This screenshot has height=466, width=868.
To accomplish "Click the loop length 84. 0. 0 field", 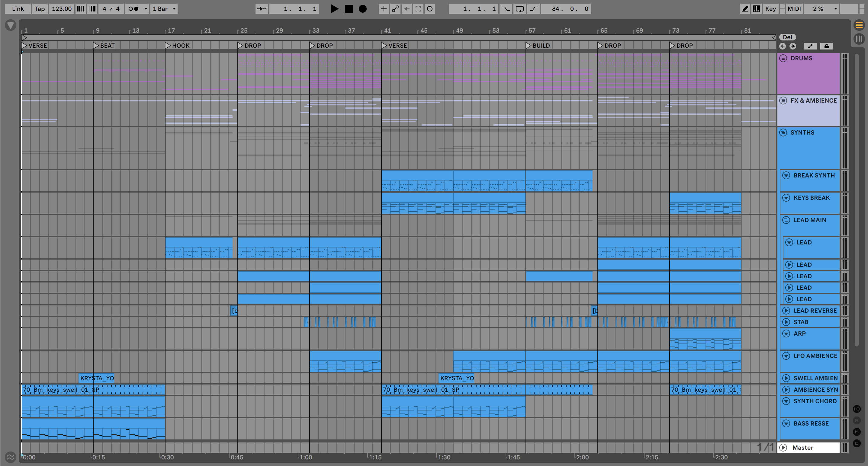I will [x=566, y=9].
